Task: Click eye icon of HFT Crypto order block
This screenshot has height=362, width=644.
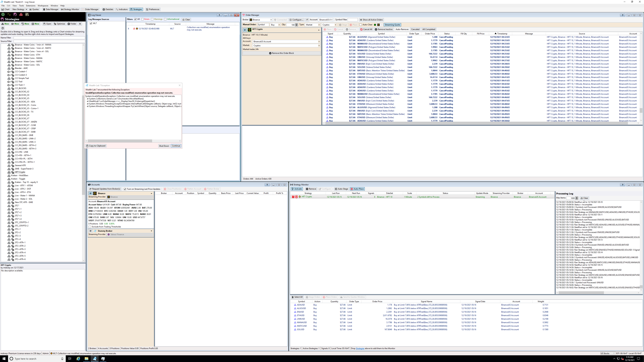Action: tap(245, 30)
